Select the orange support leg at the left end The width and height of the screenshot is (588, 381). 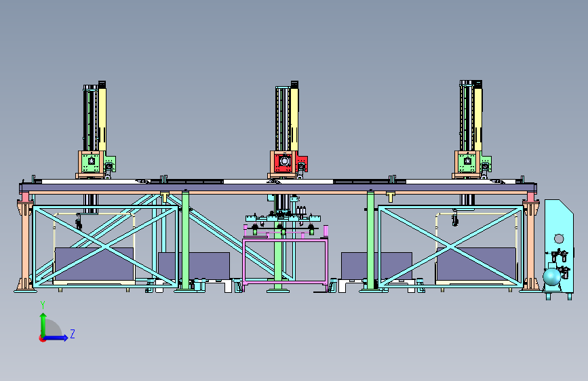click(x=25, y=245)
